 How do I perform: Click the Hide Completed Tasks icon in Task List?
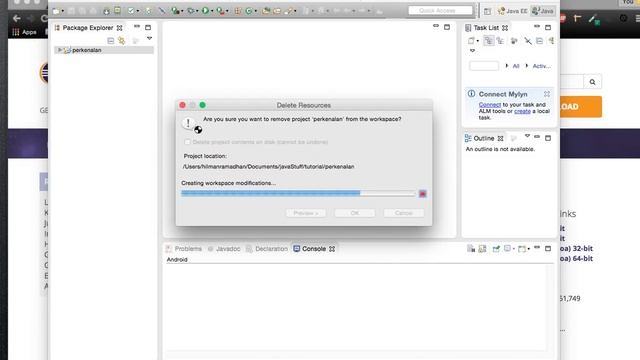click(528, 40)
